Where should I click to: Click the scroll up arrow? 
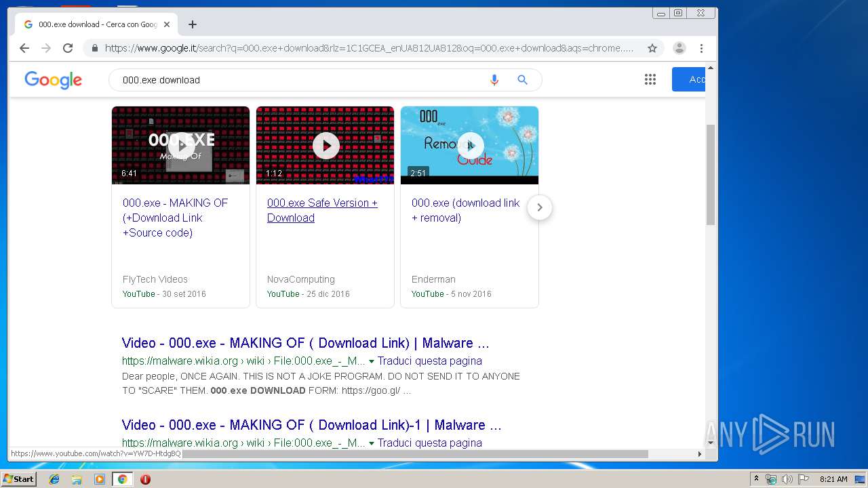pos(711,68)
